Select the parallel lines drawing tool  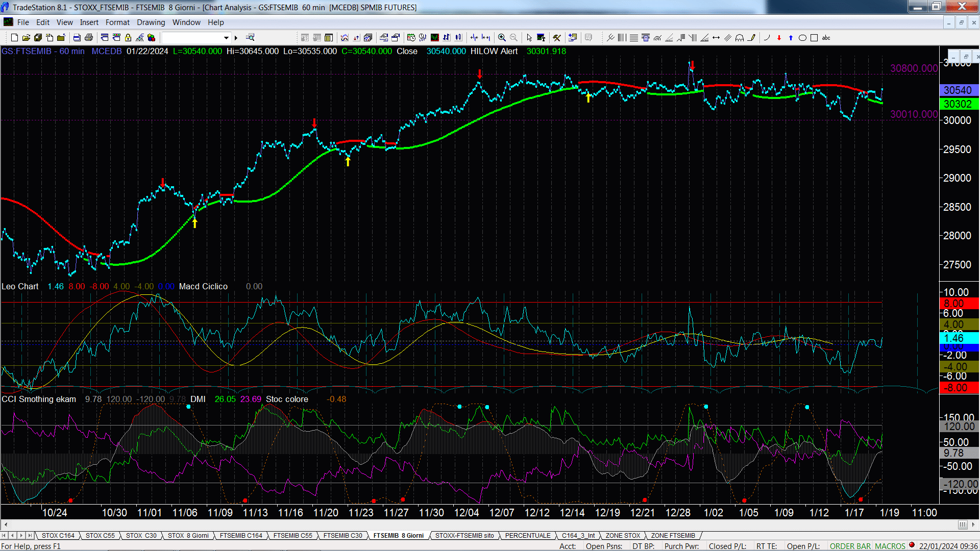tap(728, 38)
